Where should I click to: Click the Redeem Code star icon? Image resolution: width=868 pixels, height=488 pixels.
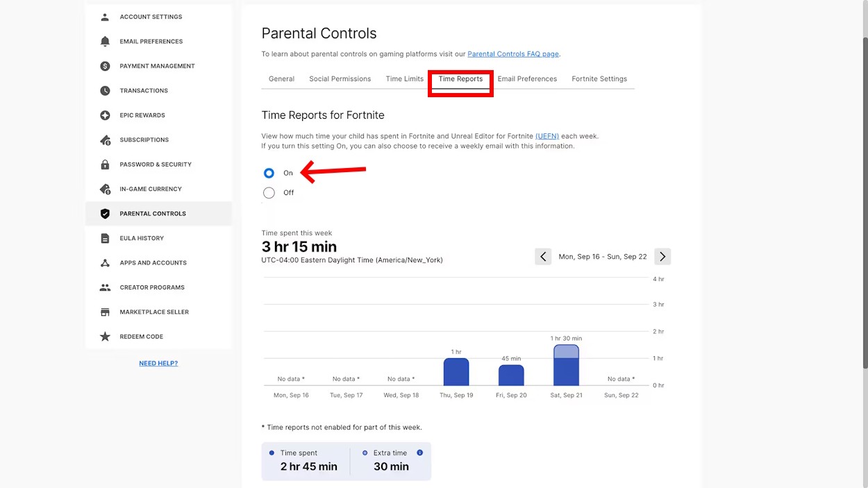click(105, 337)
